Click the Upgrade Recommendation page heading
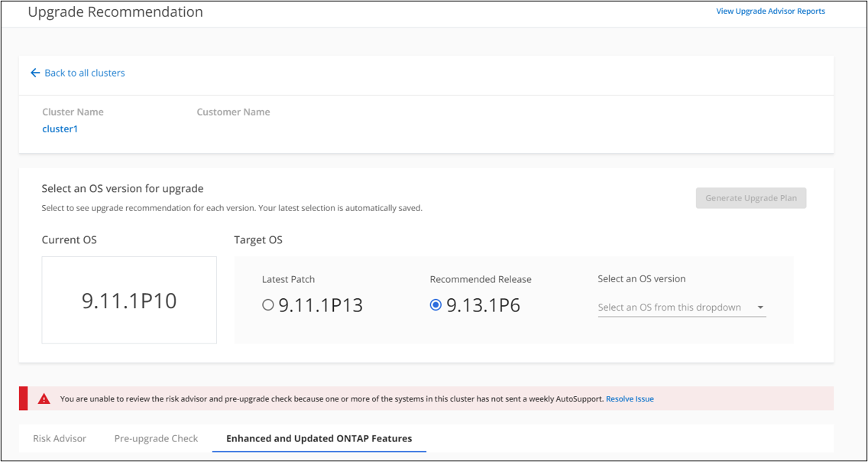Screen dimensions: 868x462 [115, 12]
